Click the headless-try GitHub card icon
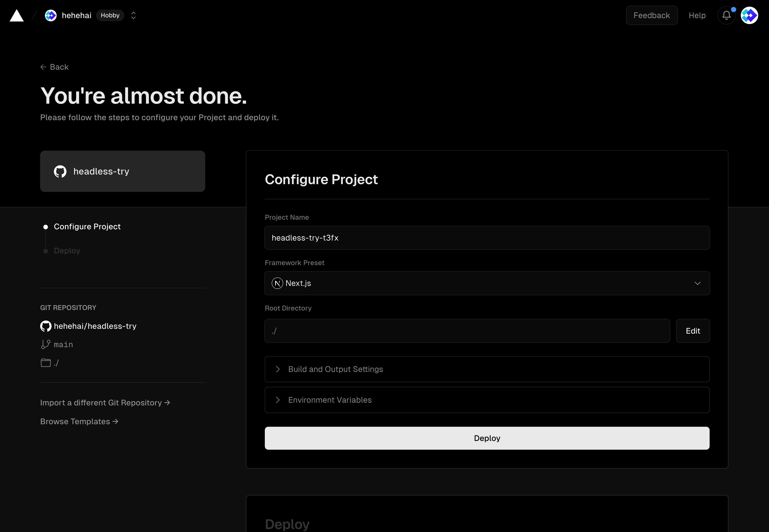Viewport: 769px width, 532px height. pyautogui.click(x=60, y=171)
